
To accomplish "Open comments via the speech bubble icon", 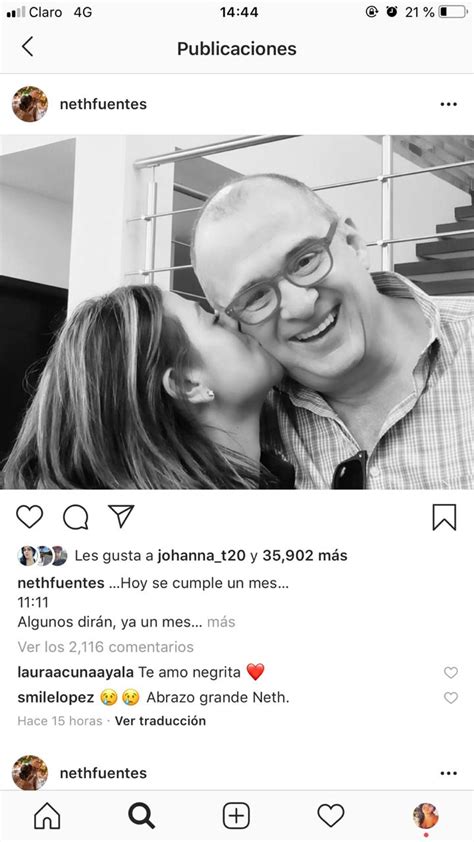I will 76,517.
